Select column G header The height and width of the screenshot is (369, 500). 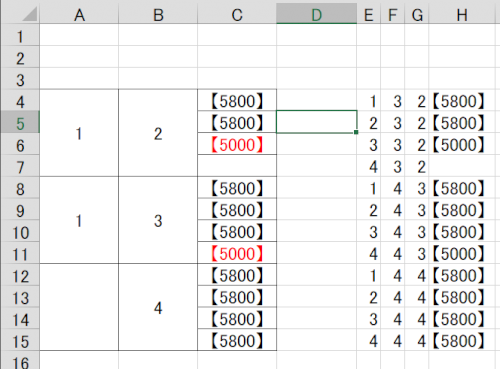pos(417,15)
